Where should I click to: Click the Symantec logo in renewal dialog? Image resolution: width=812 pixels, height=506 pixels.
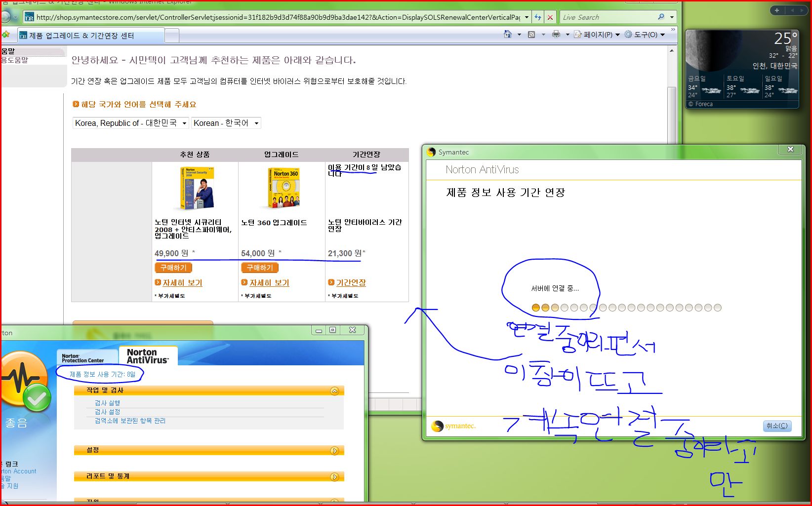click(x=453, y=426)
